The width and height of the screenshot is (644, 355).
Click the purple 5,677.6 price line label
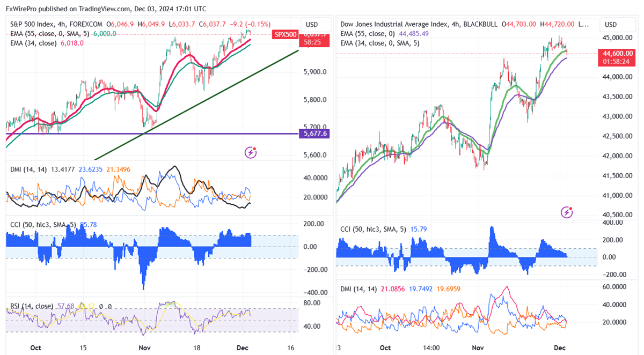[315, 134]
